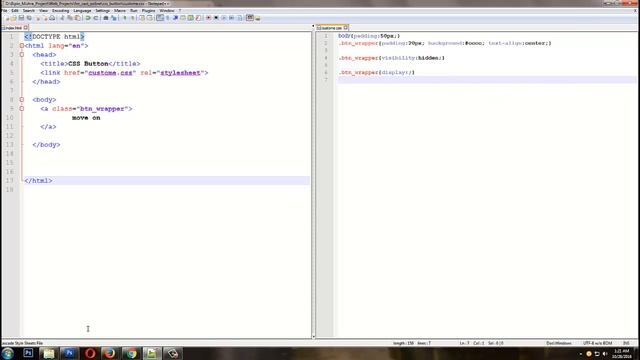Open Opera from the taskbar
The height and width of the screenshot is (360, 640).
pyautogui.click(x=90, y=353)
